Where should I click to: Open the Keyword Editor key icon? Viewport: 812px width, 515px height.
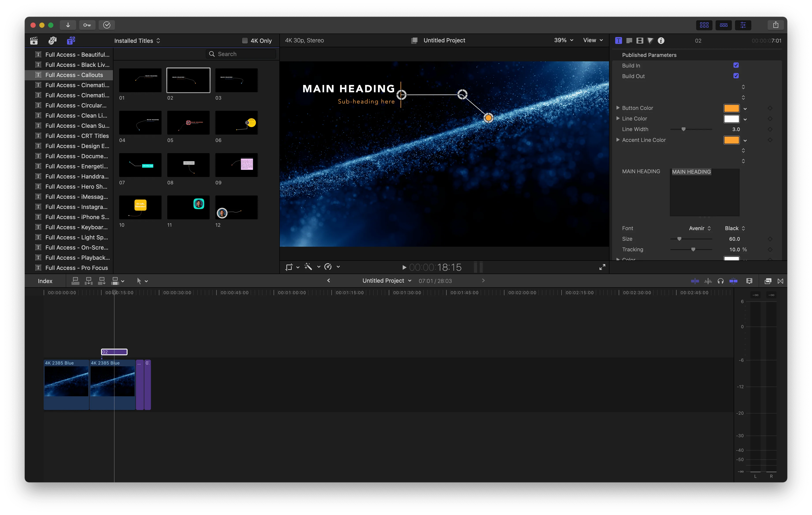point(87,25)
